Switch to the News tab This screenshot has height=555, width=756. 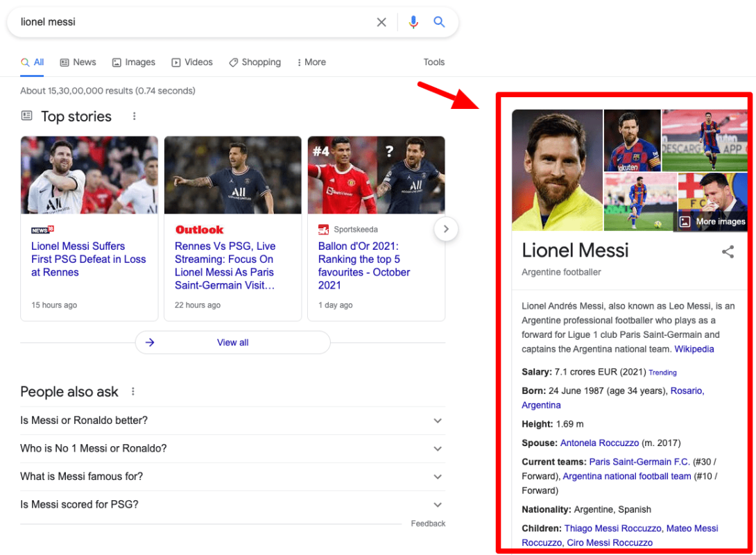[x=78, y=62]
